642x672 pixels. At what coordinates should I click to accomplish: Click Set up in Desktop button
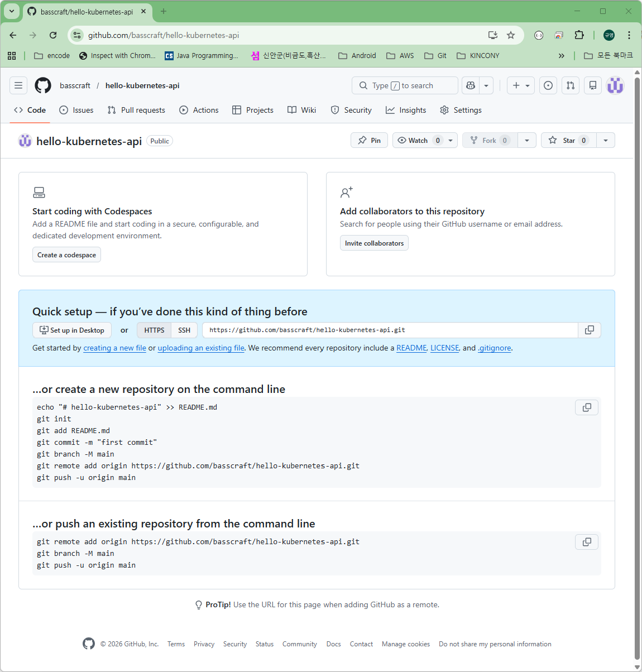[72, 330]
